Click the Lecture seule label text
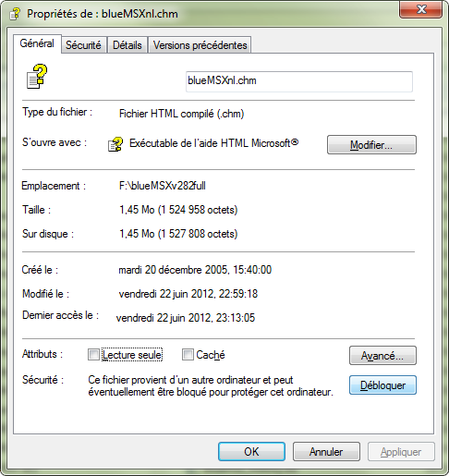Image resolution: width=449 pixels, height=476 pixels. point(132,355)
